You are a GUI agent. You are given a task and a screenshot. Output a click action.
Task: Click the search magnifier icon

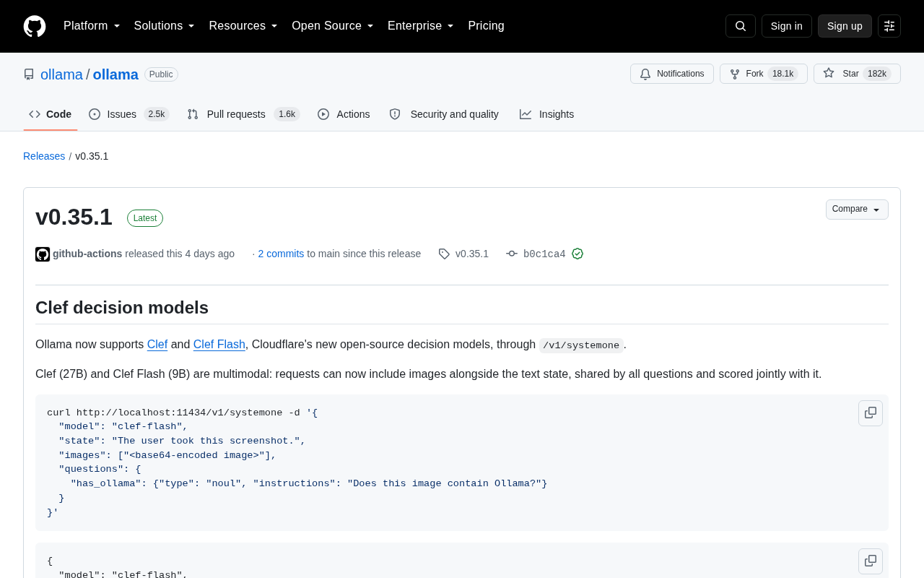(x=741, y=26)
